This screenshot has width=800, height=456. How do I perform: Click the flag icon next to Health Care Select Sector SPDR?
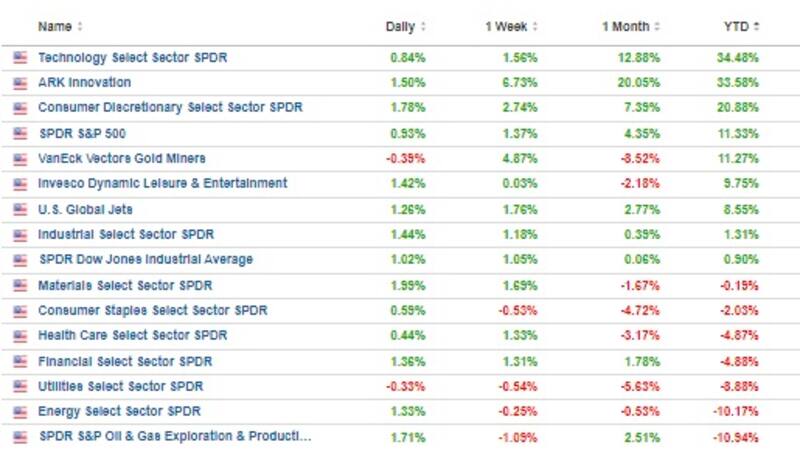pyautogui.click(x=20, y=335)
